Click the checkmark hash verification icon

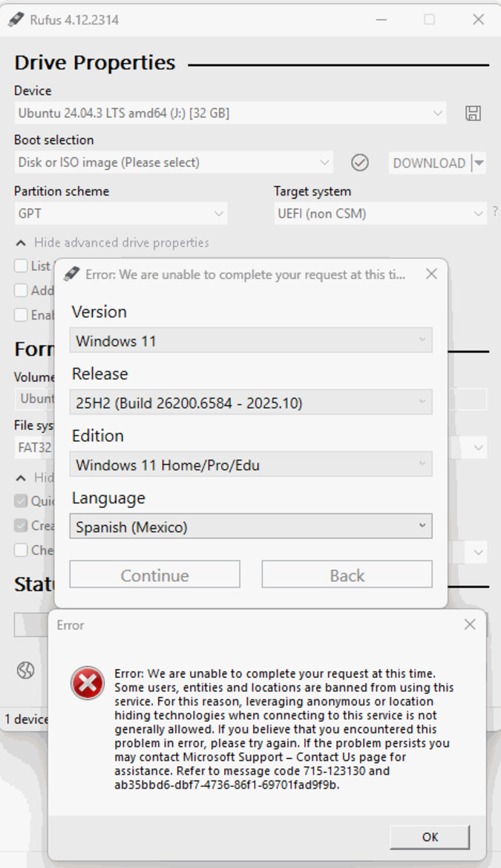click(360, 163)
